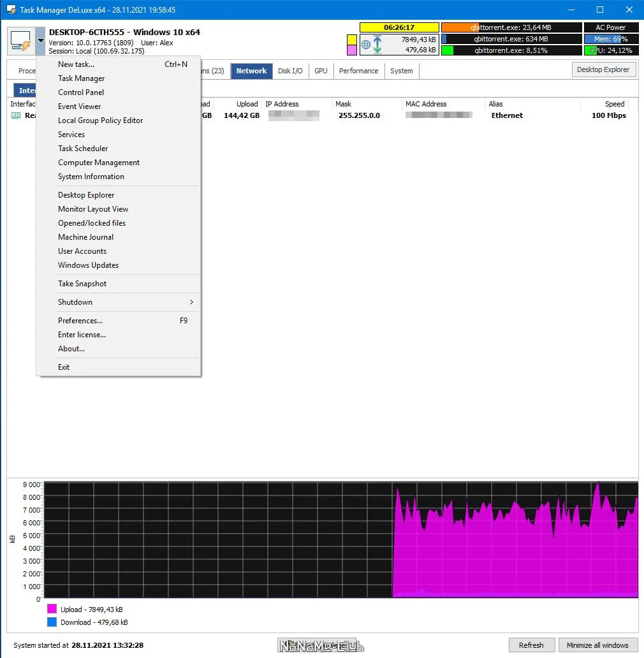Collapse the main menu dropdown arrow
Image resolution: width=644 pixels, height=658 pixels.
click(x=40, y=41)
